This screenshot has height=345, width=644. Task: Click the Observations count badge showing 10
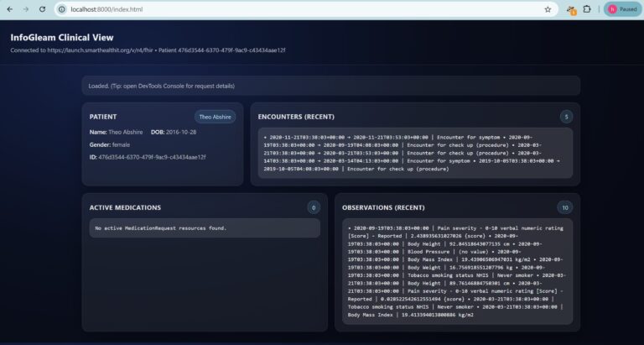coord(565,207)
